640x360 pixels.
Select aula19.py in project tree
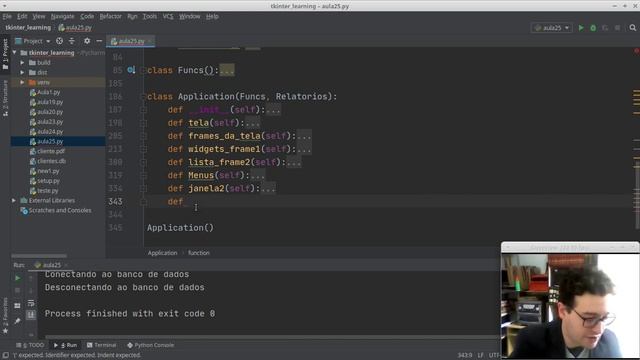[50, 102]
